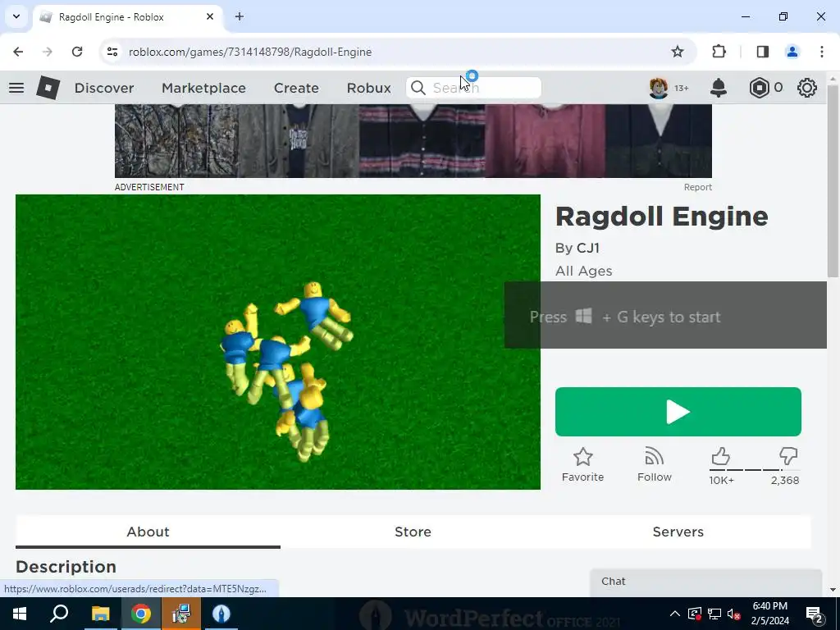
Task: Open File Explorer from the taskbar
Action: pos(101,614)
